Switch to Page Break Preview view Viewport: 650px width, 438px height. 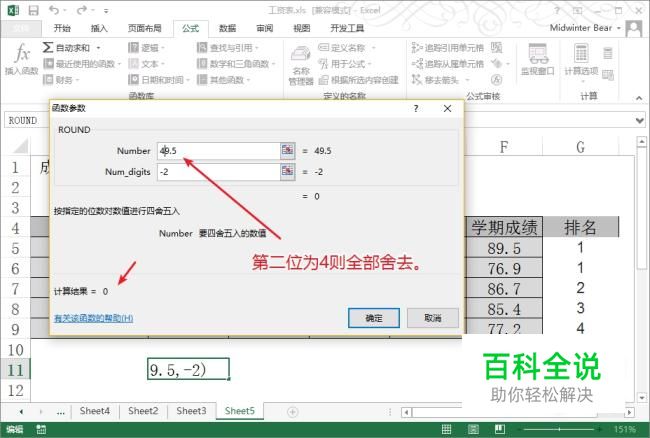click(500, 429)
